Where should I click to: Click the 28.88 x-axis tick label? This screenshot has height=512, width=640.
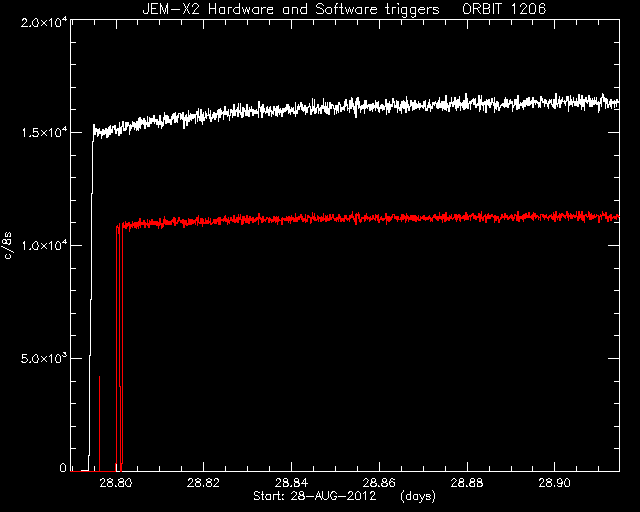tap(467, 483)
